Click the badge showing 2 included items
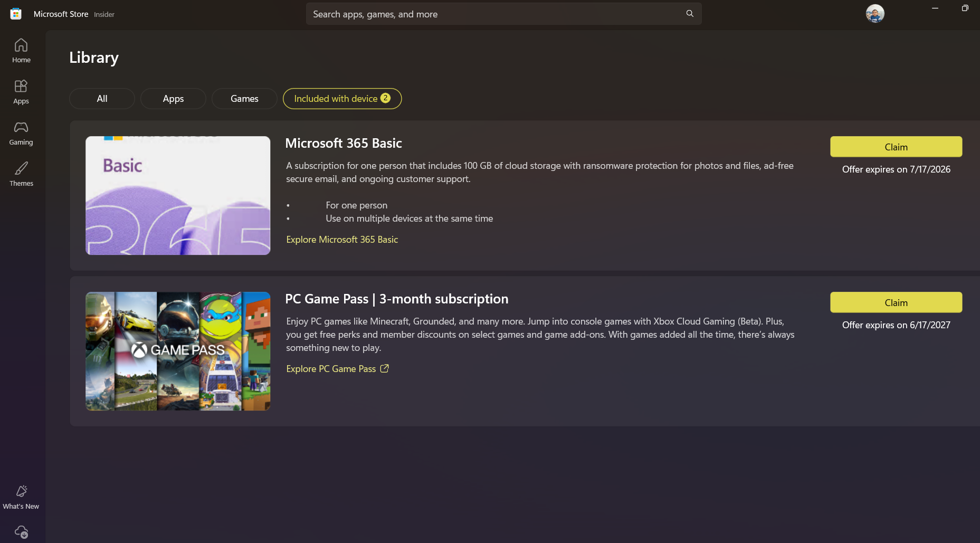 tap(386, 98)
